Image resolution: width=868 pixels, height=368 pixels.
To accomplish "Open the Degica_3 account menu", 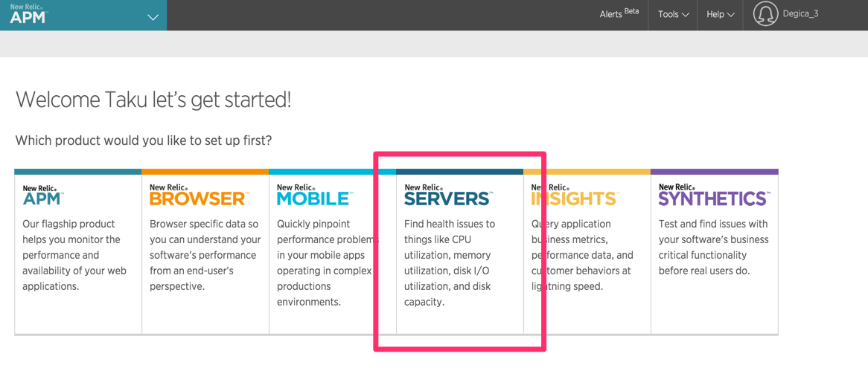I will click(800, 14).
